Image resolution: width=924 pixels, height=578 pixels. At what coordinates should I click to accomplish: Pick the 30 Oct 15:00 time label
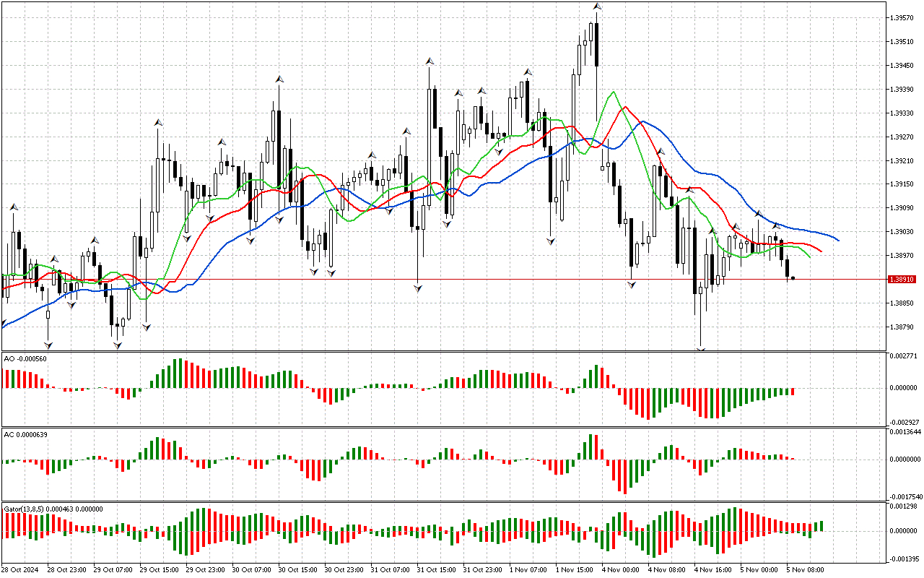click(298, 570)
